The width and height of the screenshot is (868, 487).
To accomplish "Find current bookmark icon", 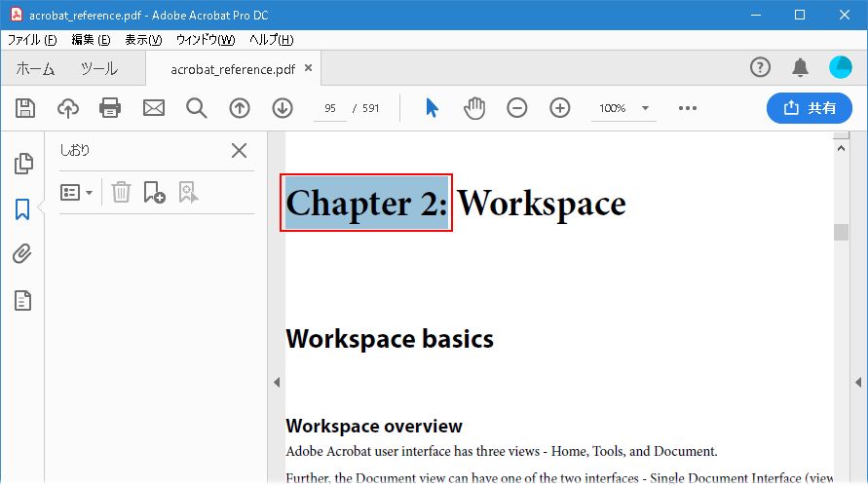I will pyautogui.click(x=188, y=192).
